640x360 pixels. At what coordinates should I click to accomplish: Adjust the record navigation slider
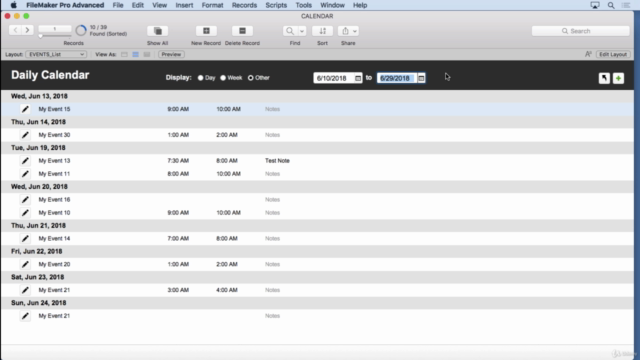[40, 36]
